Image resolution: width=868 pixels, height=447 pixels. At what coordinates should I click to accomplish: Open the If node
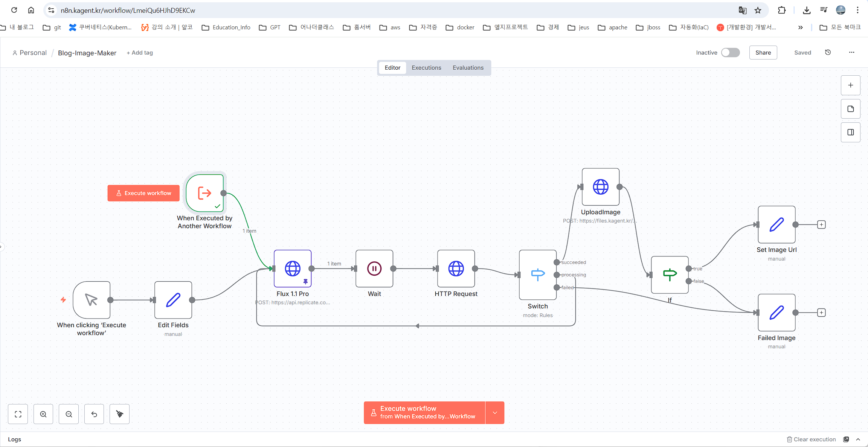(x=670, y=275)
